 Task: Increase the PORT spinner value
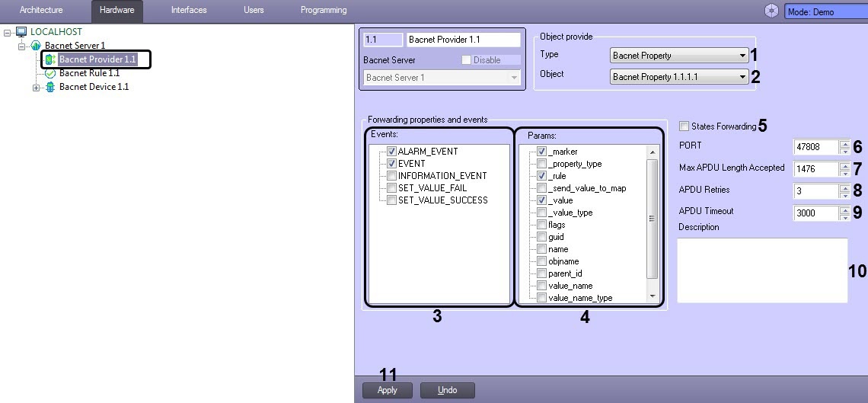click(844, 143)
